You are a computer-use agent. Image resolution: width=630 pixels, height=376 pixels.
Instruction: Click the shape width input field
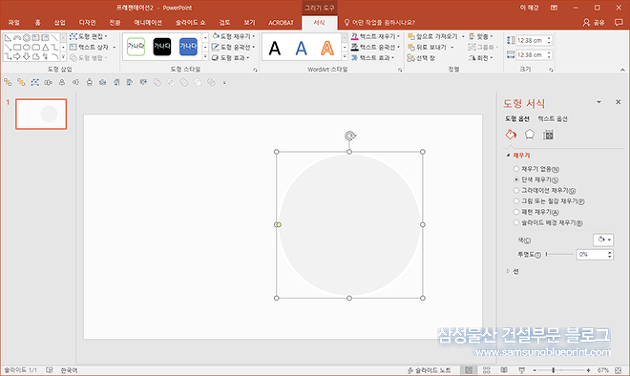(x=530, y=55)
